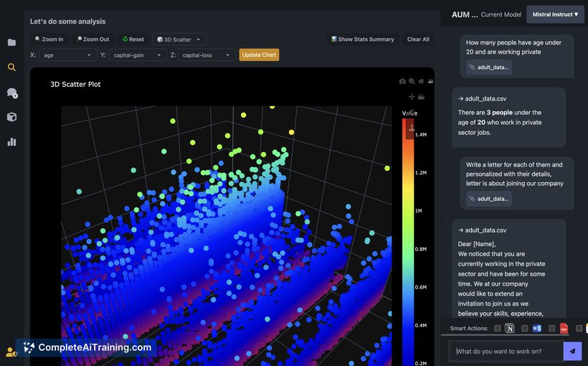The width and height of the screenshot is (588, 366).
Task: Select the search magnifier sidebar icon
Action: click(x=11, y=67)
